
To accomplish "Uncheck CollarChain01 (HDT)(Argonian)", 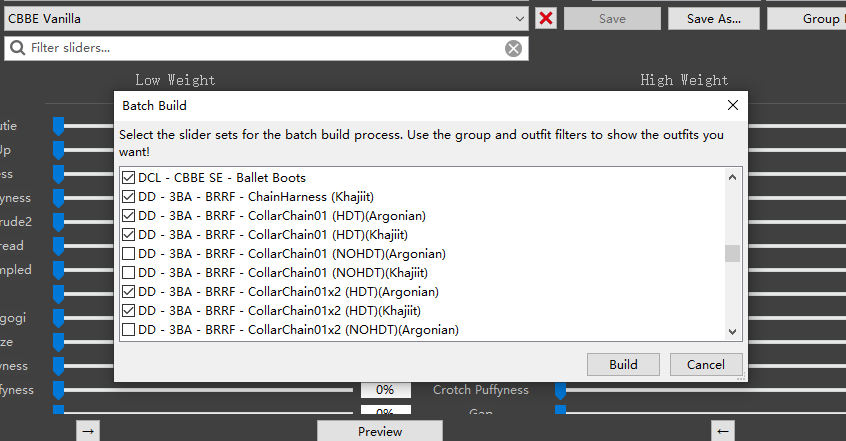I will pos(128,215).
